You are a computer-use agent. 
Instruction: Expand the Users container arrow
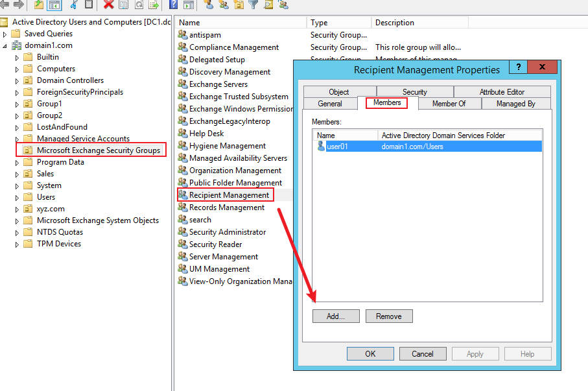pyautogui.click(x=17, y=198)
